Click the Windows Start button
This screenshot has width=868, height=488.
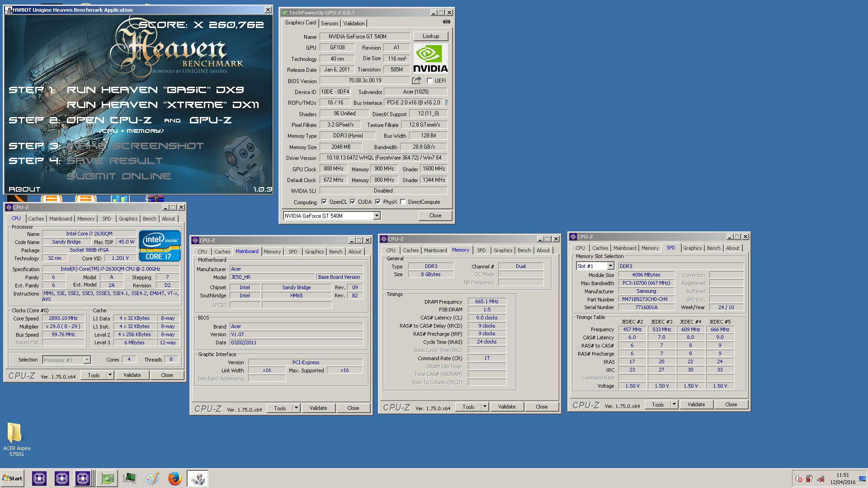click(12, 479)
